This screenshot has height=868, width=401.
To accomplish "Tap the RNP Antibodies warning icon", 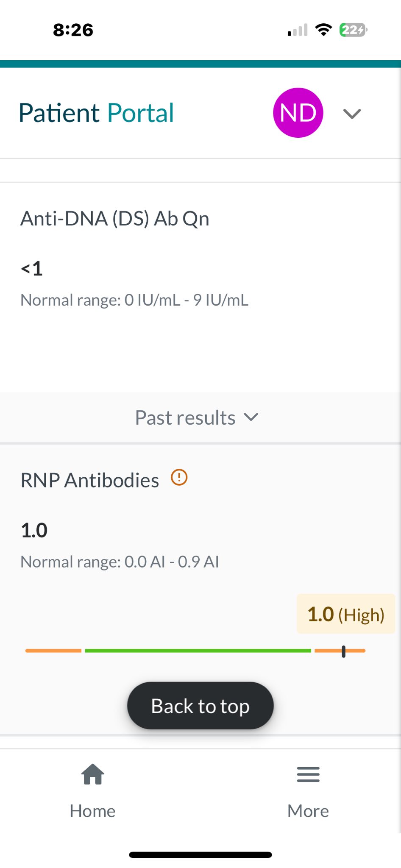I will [179, 478].
